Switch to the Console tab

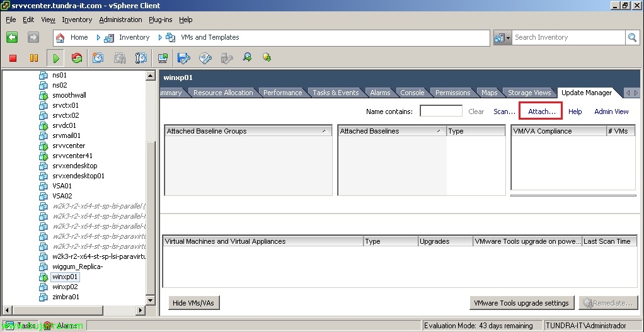412,93
